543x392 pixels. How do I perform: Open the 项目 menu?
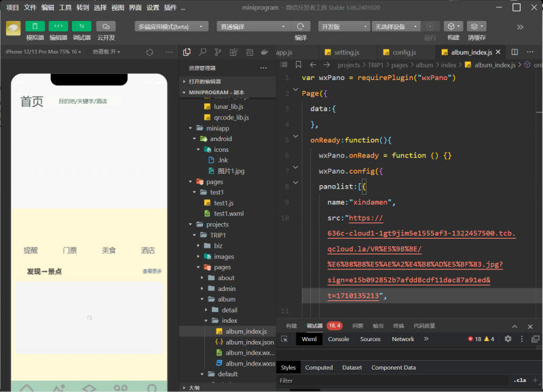tap(12, 7)
